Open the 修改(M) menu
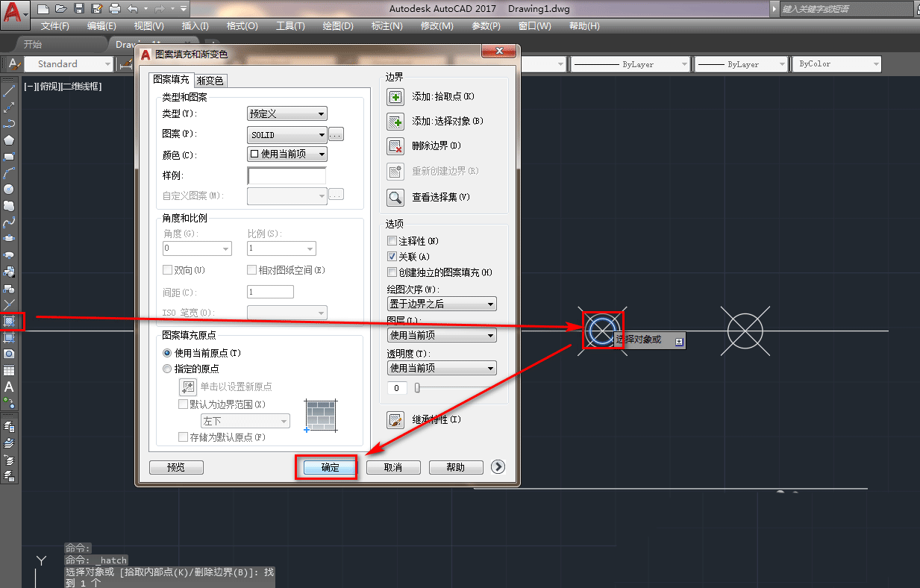Screen dimensions: 920x588 [436, 26]
